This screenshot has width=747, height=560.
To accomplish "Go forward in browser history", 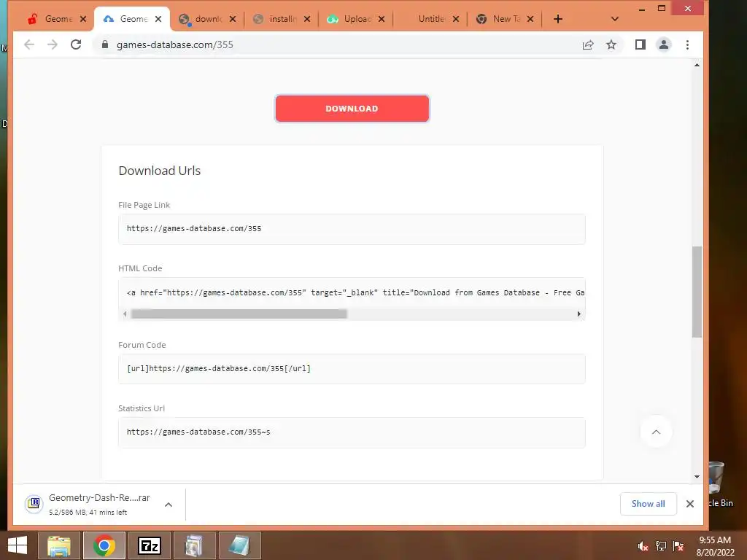I will 53,44.
